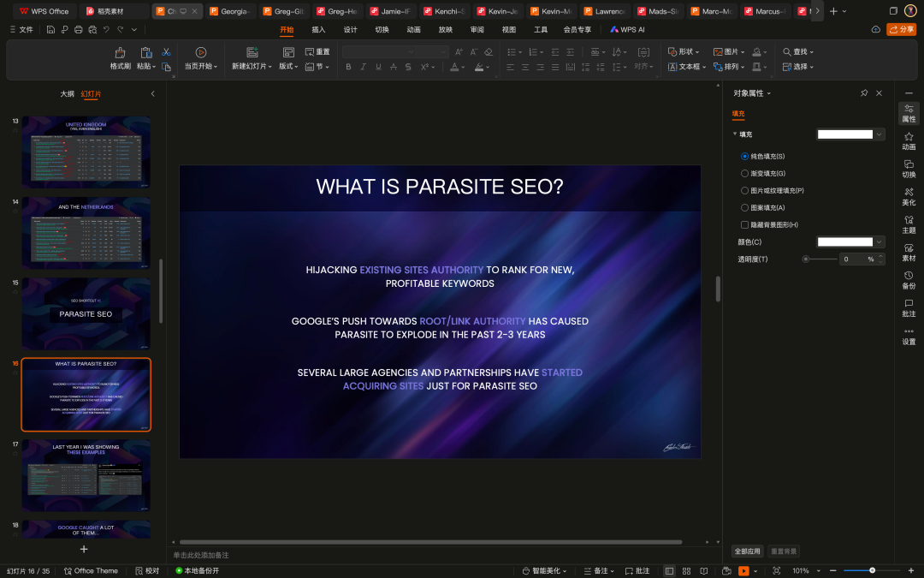Check Hide Background Graphics (隐藏背景图形) checkbox
Viewport: 924px width, 578px height.
744,224
